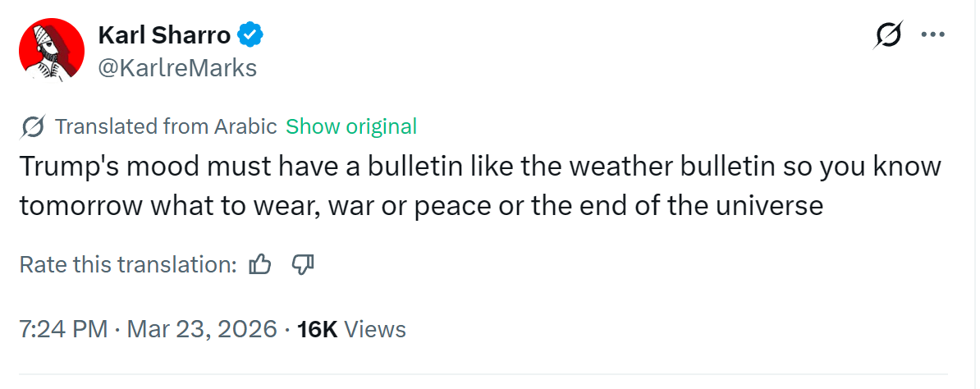
Task: Click the 16K view count number
Action: 318,329
